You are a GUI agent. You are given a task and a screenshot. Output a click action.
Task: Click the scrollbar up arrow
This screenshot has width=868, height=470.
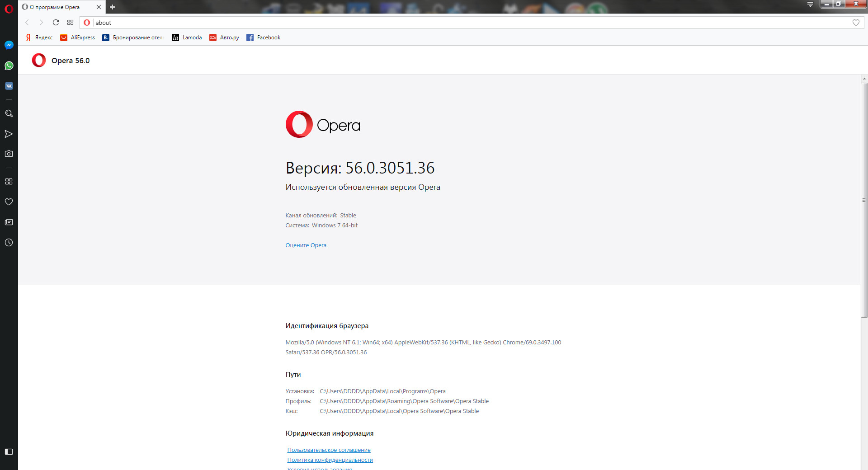pyautogui.click(x=864, y=79)
